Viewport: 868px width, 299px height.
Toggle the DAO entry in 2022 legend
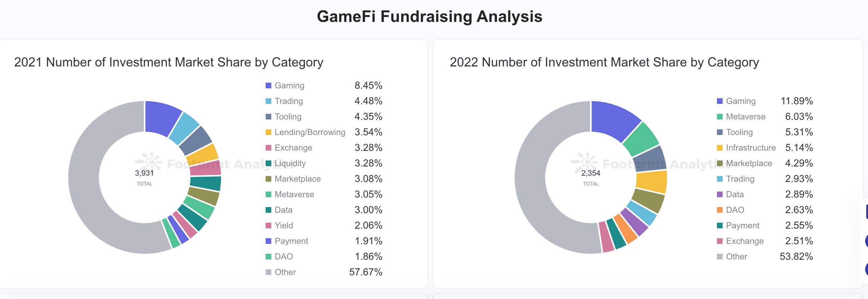pyautogui.click(x=735, y=210)
